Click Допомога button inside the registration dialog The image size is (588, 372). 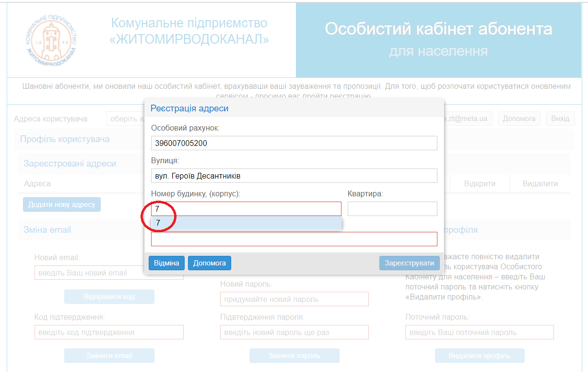(x=210, y=263)
